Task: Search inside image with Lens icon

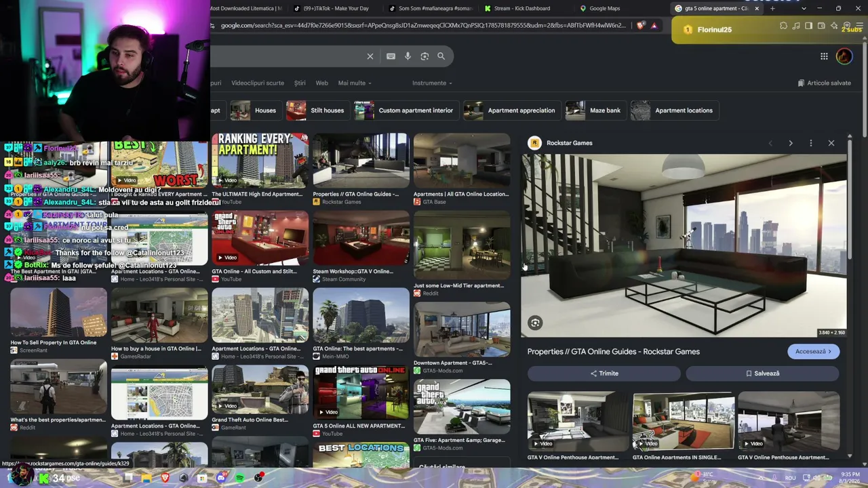Action: [535, 323]
